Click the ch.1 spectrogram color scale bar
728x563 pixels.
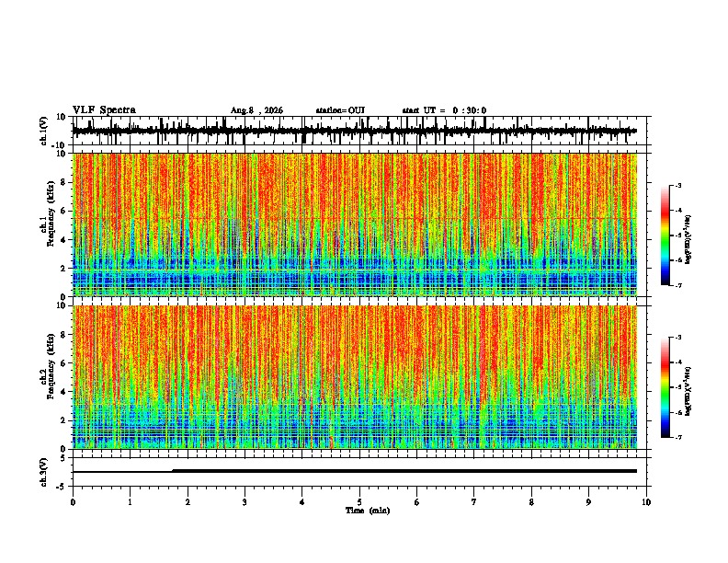(x=665, y=236)
